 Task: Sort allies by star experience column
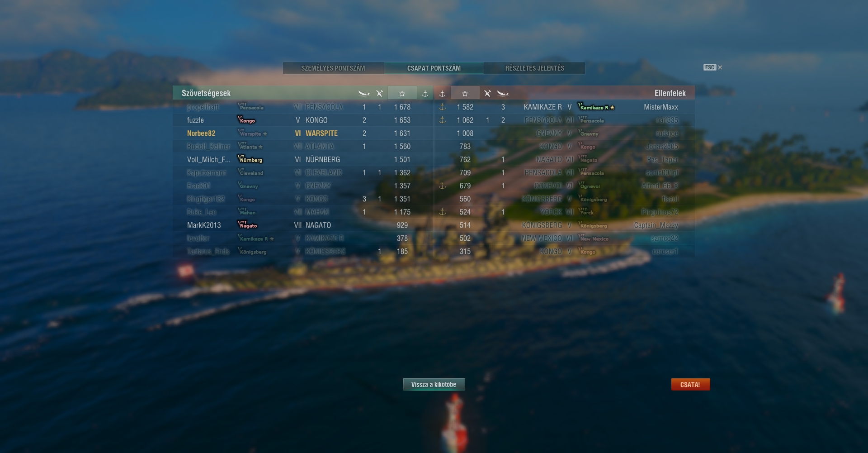coord(402,93)
